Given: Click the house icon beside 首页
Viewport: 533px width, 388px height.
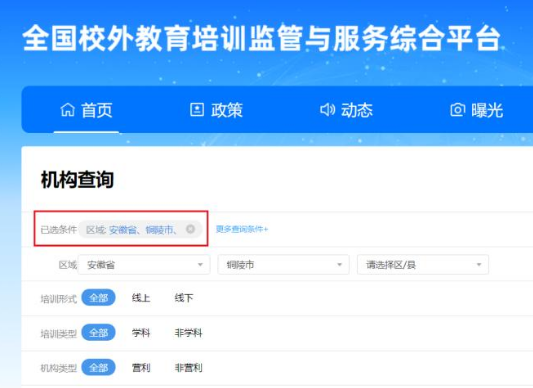Looking at the screenshot, I should 68,110.
